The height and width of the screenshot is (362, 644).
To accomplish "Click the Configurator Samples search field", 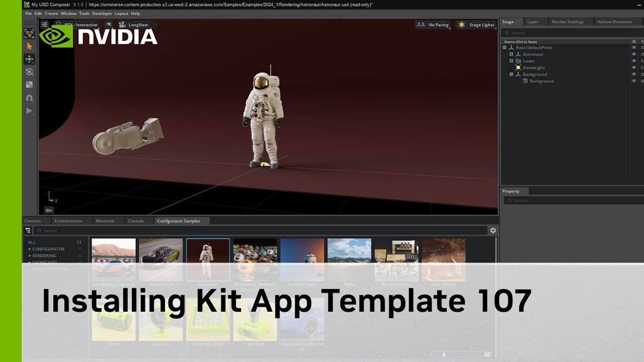I will (x=261, y=231).
